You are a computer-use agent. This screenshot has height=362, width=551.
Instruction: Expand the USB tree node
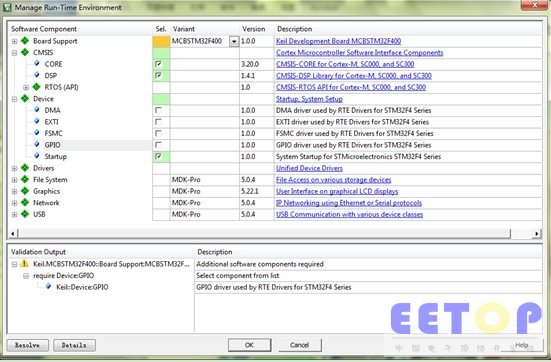14,214
